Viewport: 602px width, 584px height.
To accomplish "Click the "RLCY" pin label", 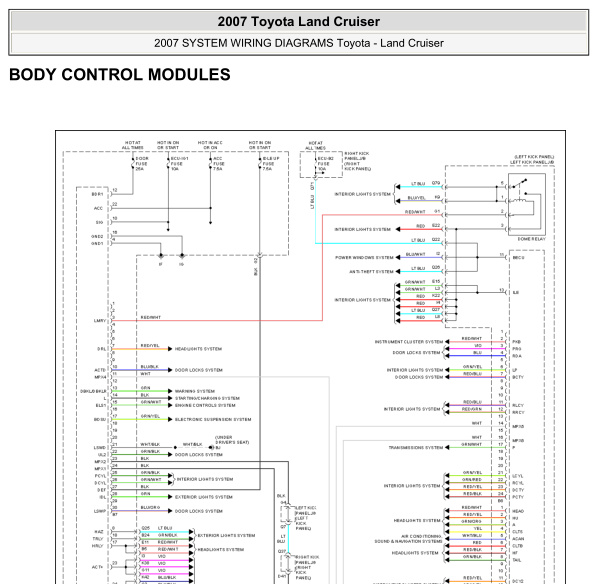I will tap(518, 405).
